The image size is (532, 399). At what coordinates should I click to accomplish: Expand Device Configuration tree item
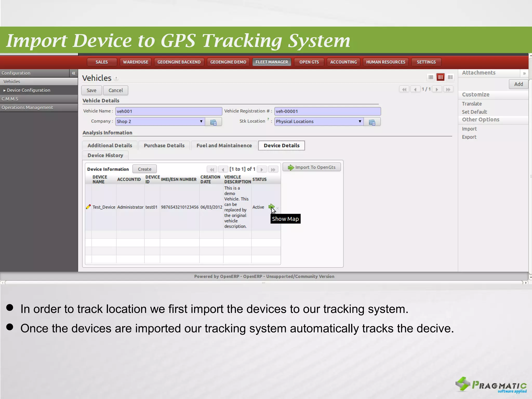tap(4, 90)
